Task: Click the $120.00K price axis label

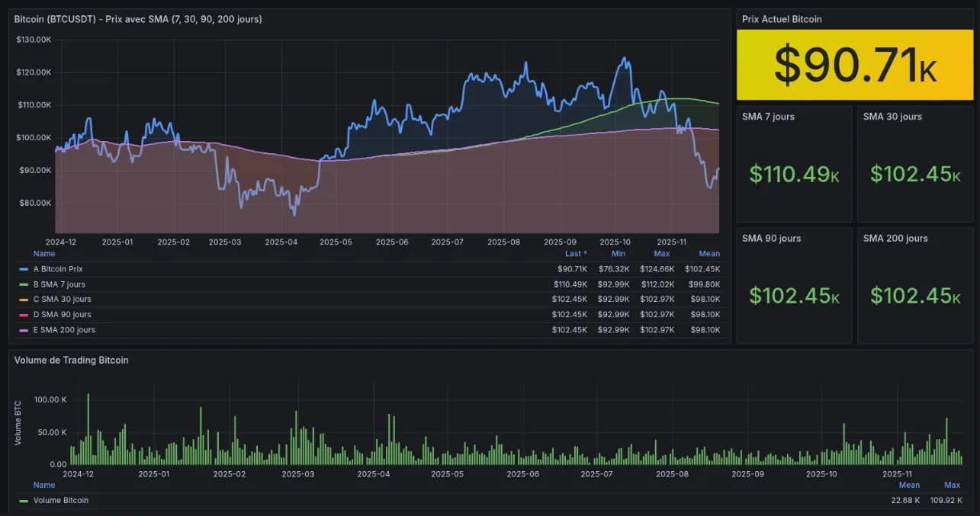Action: click(x=34, y=72)
